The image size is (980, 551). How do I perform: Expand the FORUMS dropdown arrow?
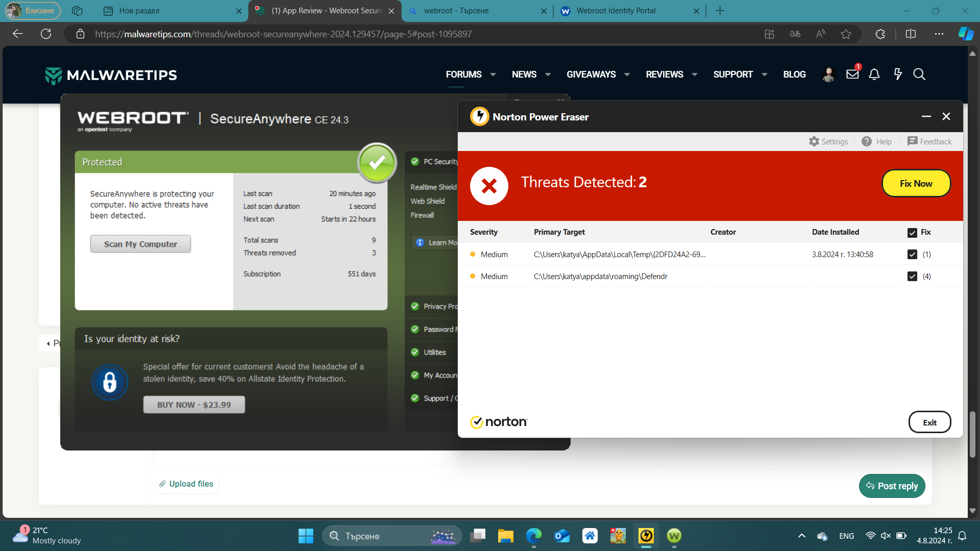493,74
